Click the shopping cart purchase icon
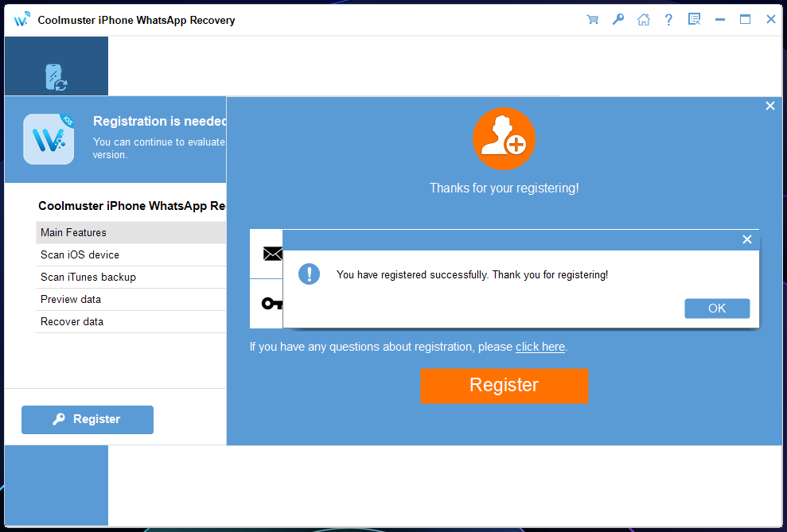Image resolution: width=787 pixels, height=532 pixels. click(x=592, y=20)
